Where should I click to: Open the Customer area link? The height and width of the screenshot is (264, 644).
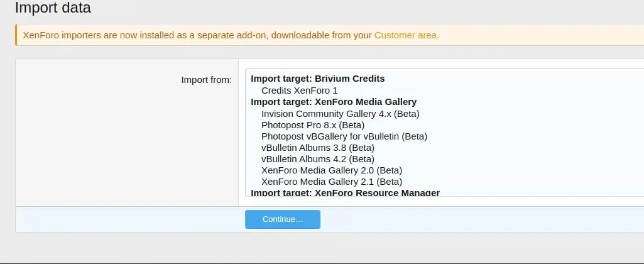(x=405, y=35)
